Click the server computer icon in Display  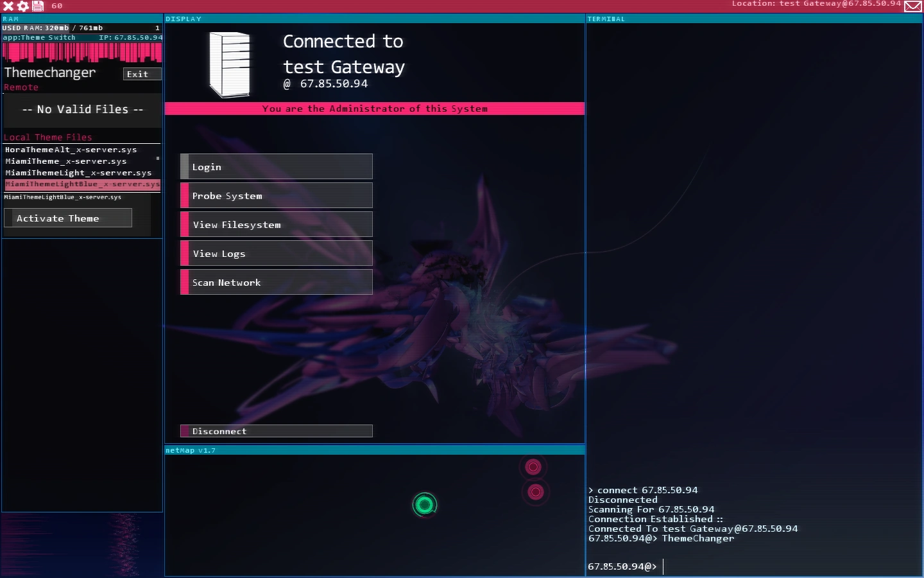tap(230, 65)
